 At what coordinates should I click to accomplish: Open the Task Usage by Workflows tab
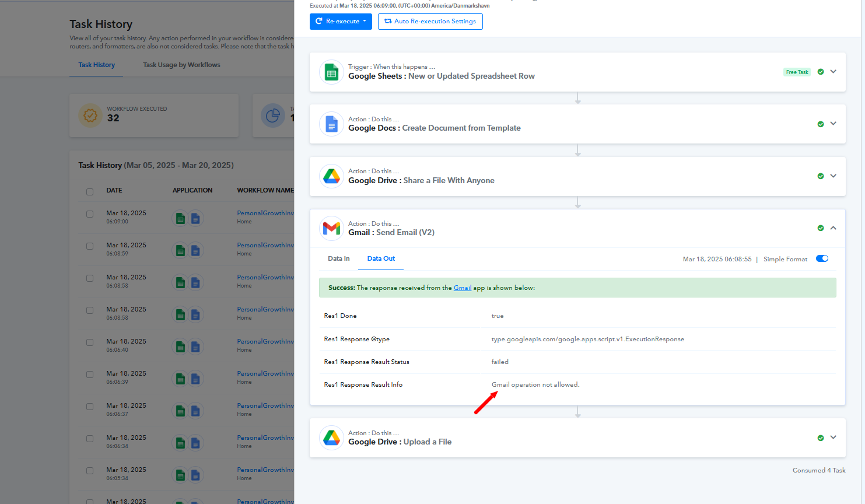(181, 65)
